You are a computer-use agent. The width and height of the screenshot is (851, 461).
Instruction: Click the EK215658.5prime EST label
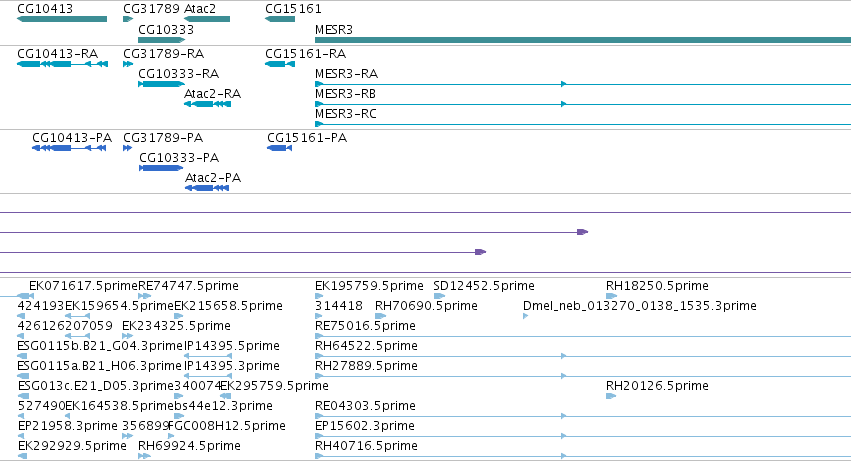tap(228, 306)
